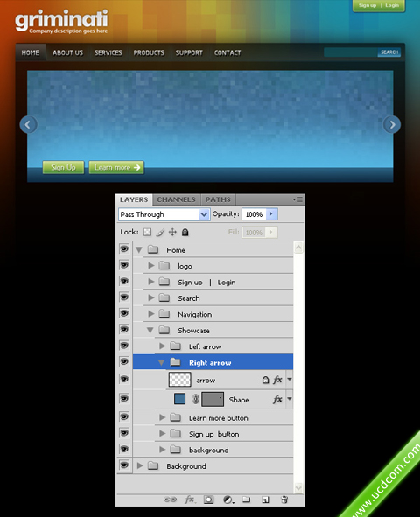Click the Lock image pixels brush icon

160,232
